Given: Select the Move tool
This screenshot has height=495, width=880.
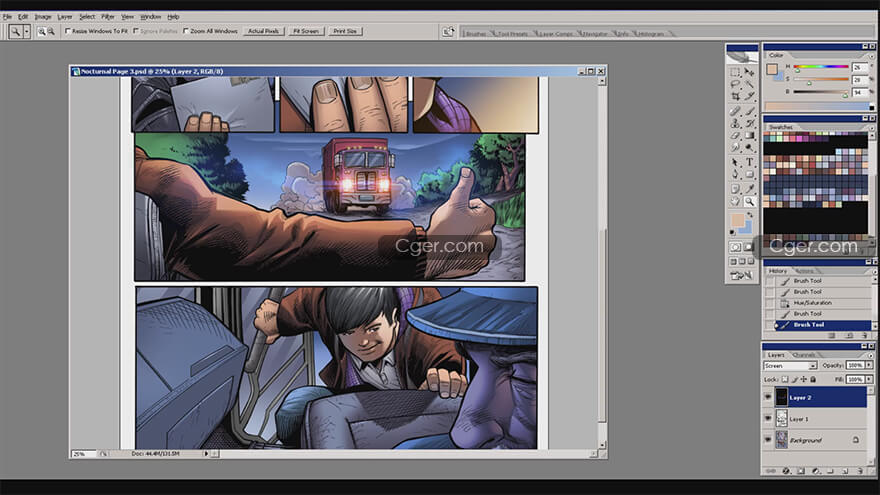Looking at the screenshot, I should [x=749, y=72].
